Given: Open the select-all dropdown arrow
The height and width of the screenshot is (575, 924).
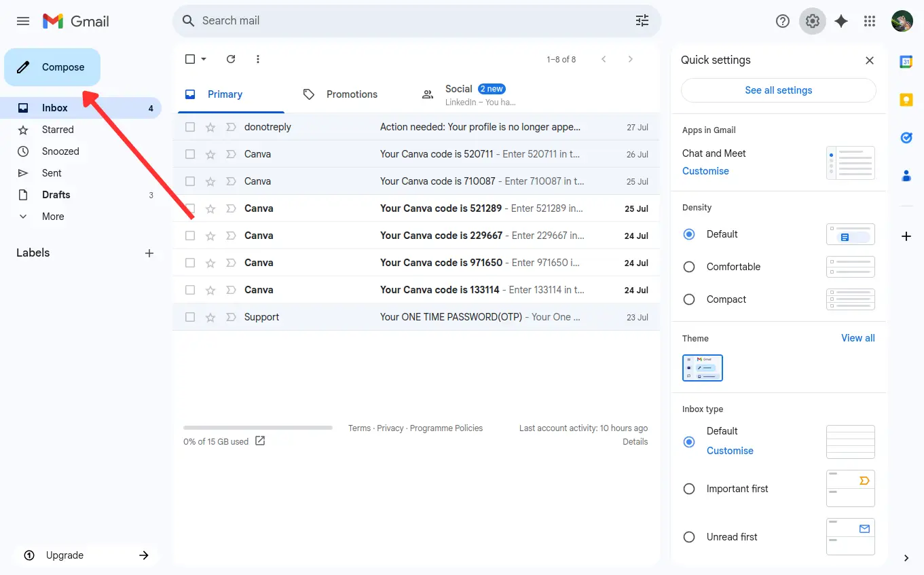Looking at the screenshot, I should (204, 59).
